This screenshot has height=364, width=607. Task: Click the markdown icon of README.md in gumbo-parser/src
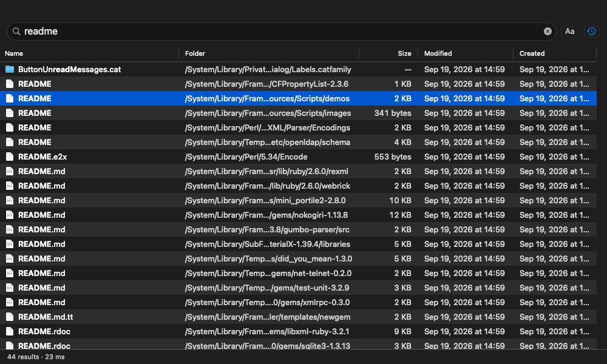tap(10, 230)
